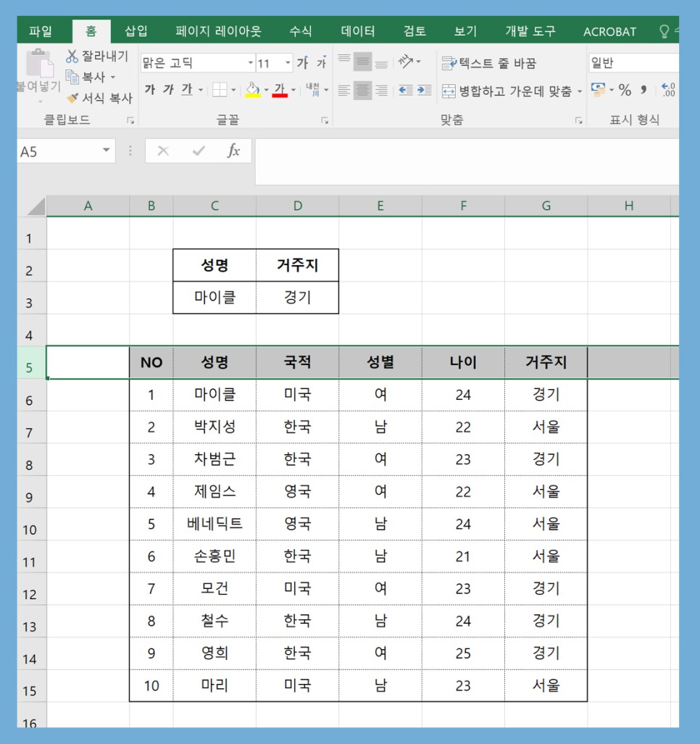Viewport: 700px width, 744px height.
Task: Switch to the 데이터 (Data) tab
Action: [358, 31]
